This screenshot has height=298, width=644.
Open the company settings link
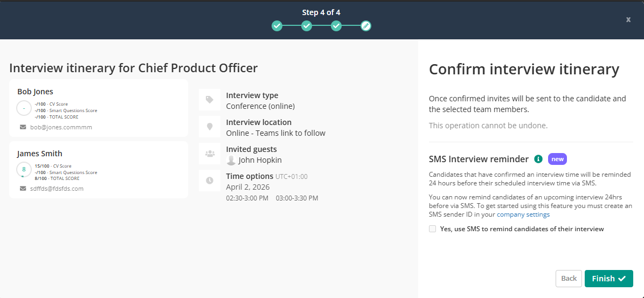523,214
